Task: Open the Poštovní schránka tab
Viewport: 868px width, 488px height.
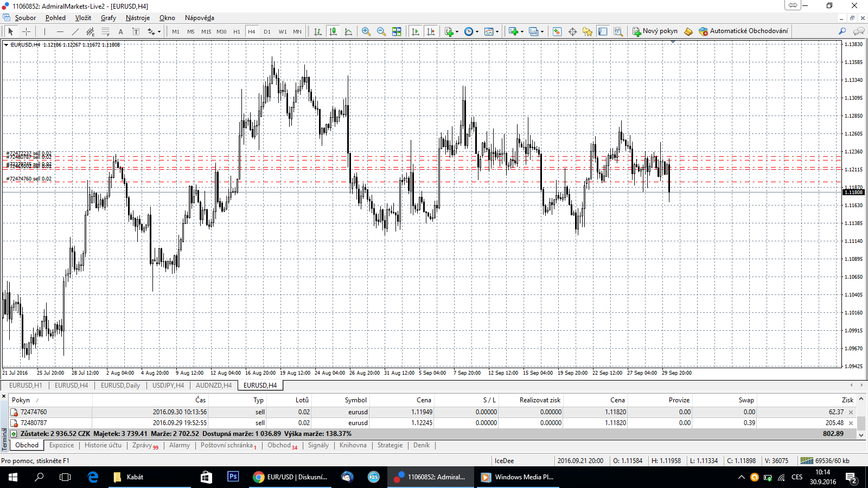Action: (228, 445)
